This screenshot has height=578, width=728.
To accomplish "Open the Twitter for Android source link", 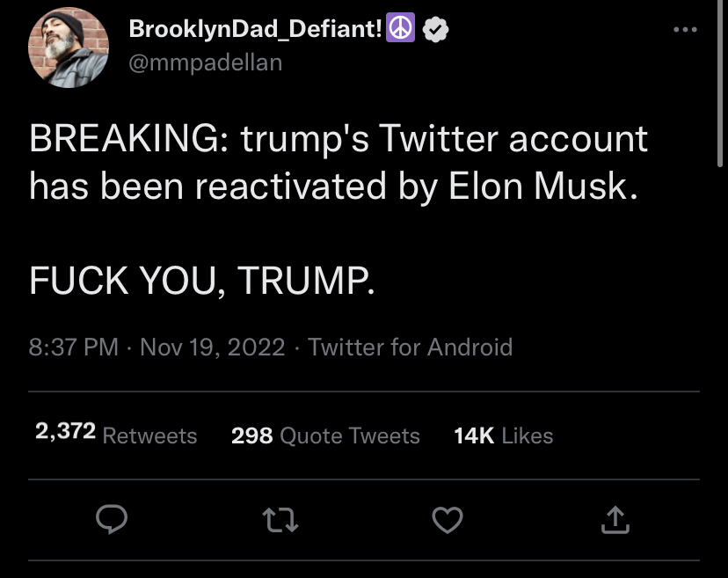I will tap(410, 348).
